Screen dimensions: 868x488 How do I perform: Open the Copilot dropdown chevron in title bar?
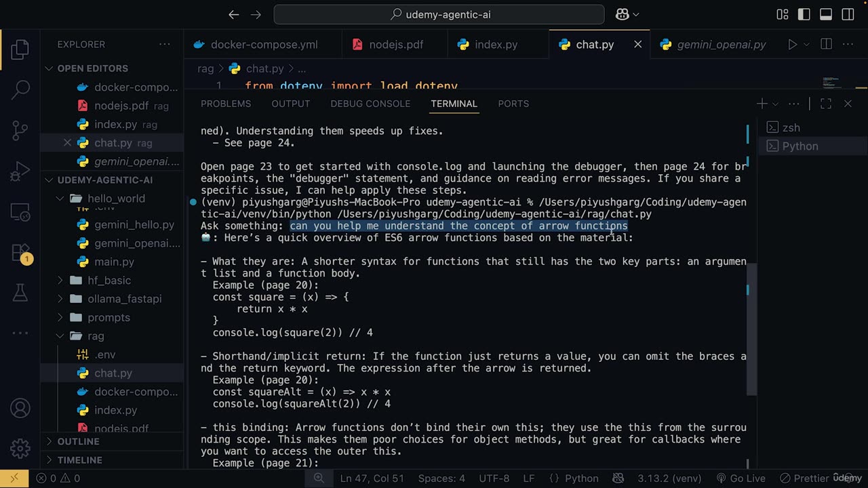tap(635, 14)
